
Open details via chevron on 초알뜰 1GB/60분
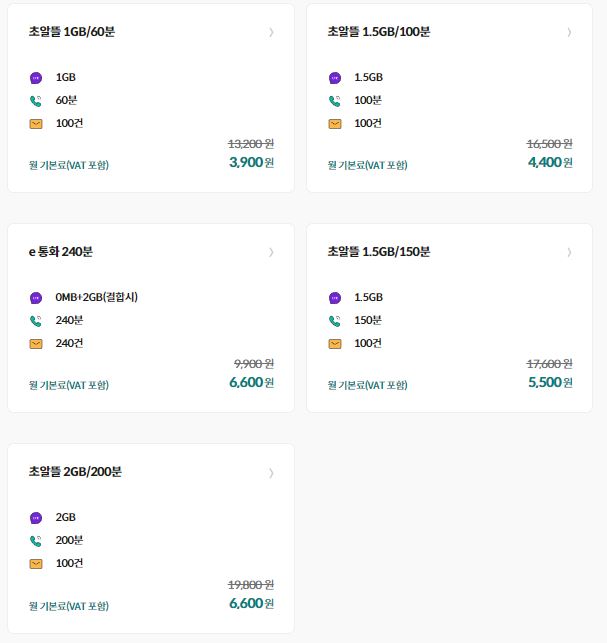pos(271,32)
